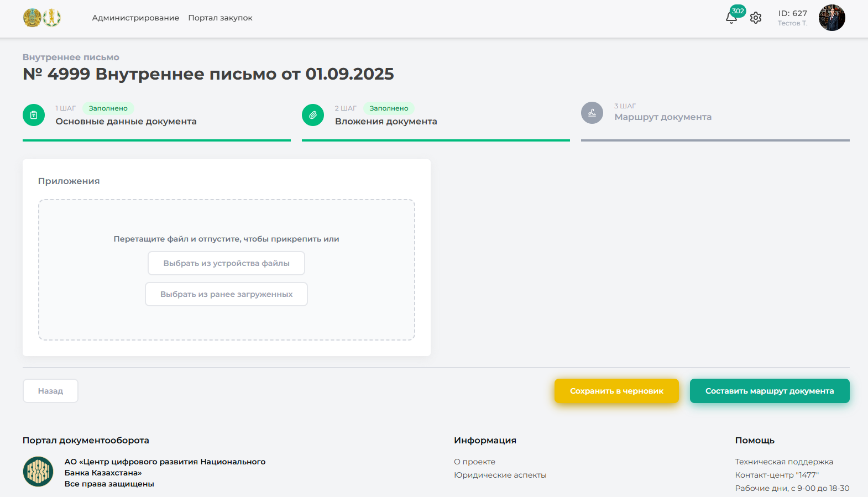The height and width of the screenshot is (497, 868).
Task: Open settings via the gear icon
Action: point(756,18)
